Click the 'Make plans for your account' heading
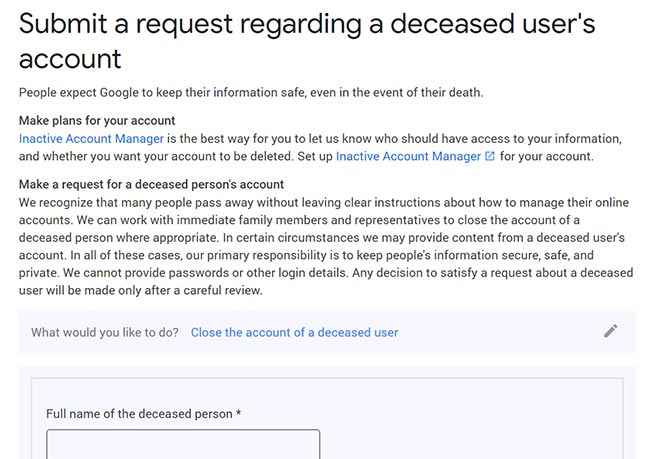 coord(97,121)
